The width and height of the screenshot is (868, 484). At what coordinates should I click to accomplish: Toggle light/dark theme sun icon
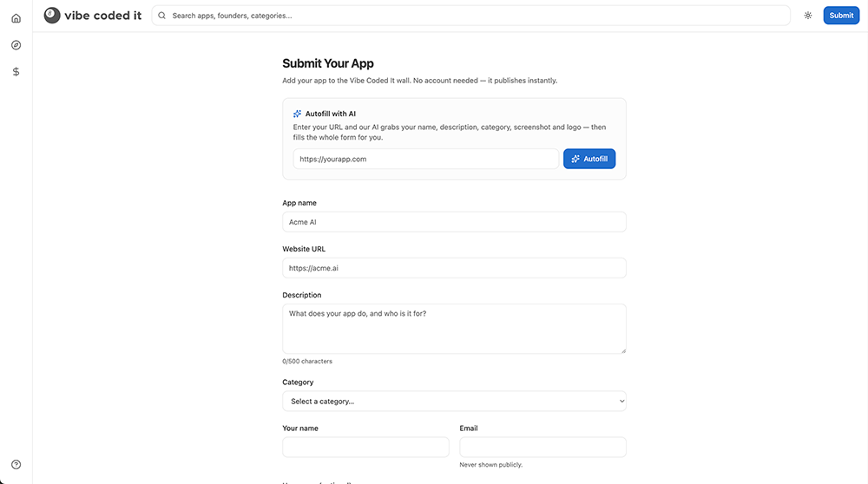pos(807,16)
